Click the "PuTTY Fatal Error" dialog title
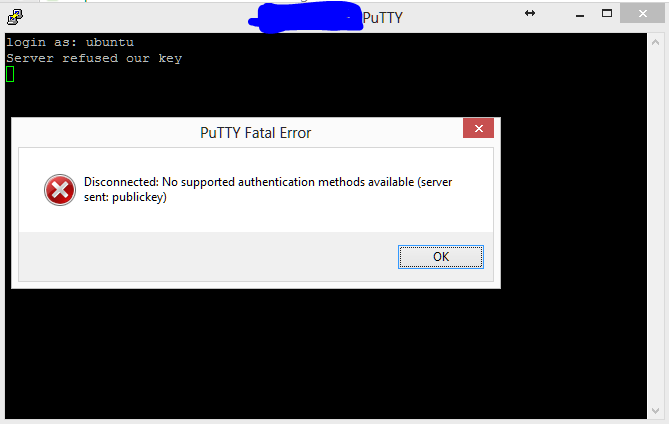669x424 pixels. [256, 133]
